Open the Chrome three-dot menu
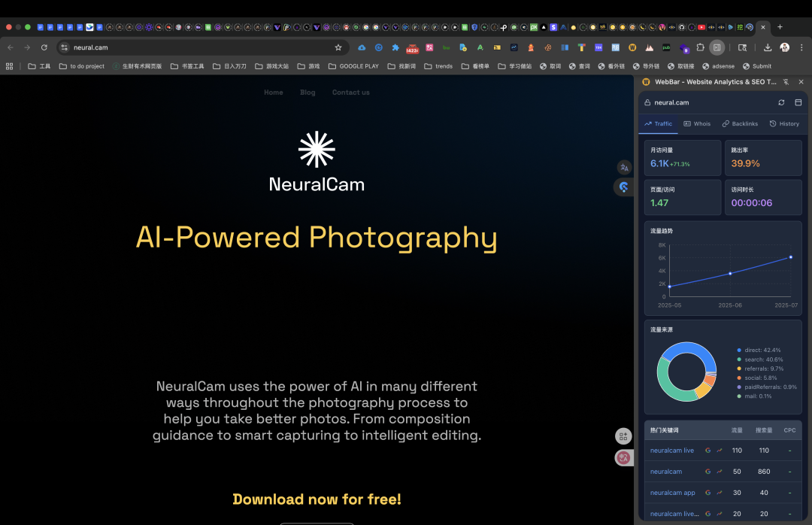Viewport: 812px width, 525px height. 801,47
